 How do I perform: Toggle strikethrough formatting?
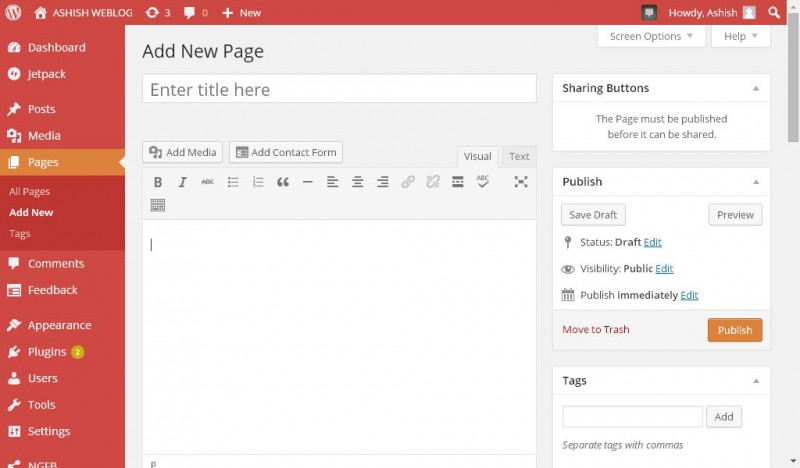coord(208,182)
